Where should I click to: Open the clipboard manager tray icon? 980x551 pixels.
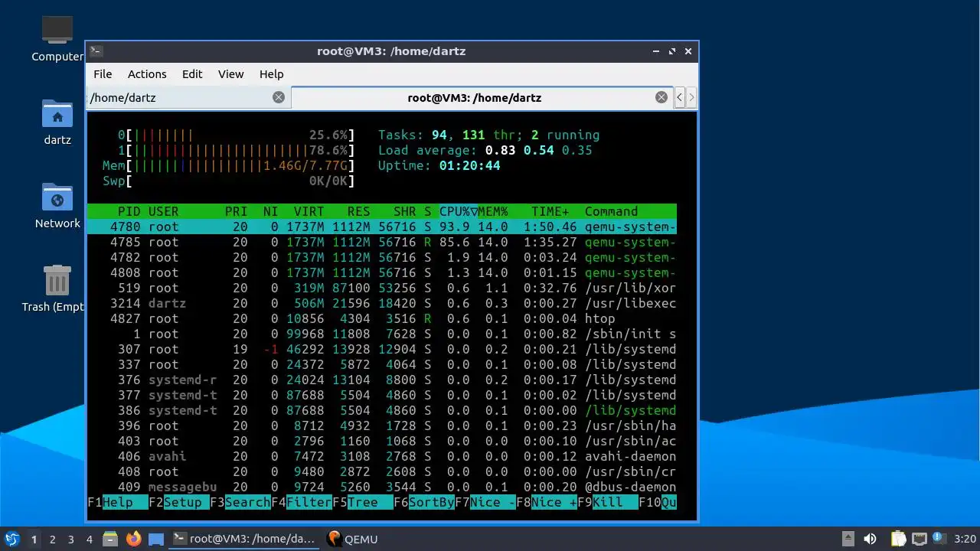(x=897, y=539)
